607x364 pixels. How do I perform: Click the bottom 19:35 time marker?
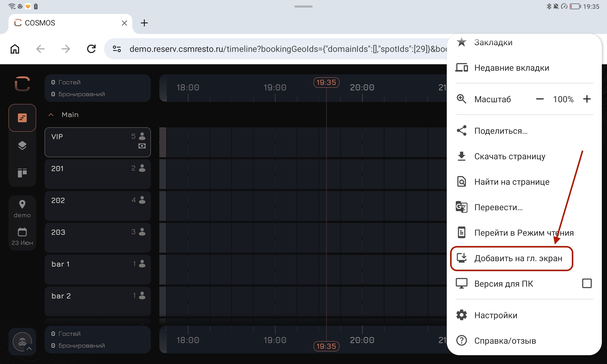coord(326,346)
